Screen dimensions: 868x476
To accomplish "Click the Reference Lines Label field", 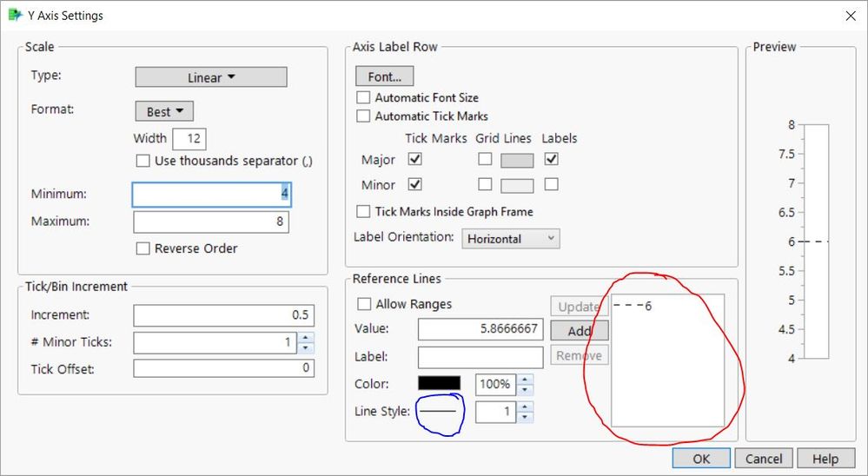I will (x=480, y=357).
